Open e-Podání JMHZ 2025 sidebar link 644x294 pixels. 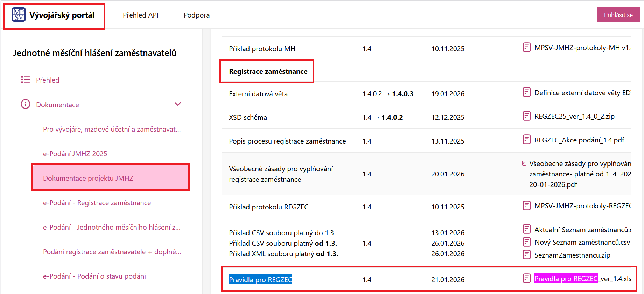tap(75, 154)
